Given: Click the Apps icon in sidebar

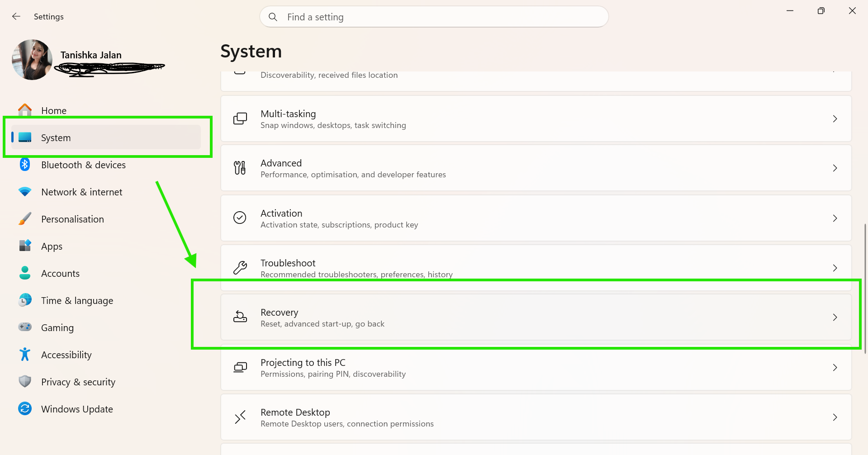Looking at the screenshot, I should 25,246.
